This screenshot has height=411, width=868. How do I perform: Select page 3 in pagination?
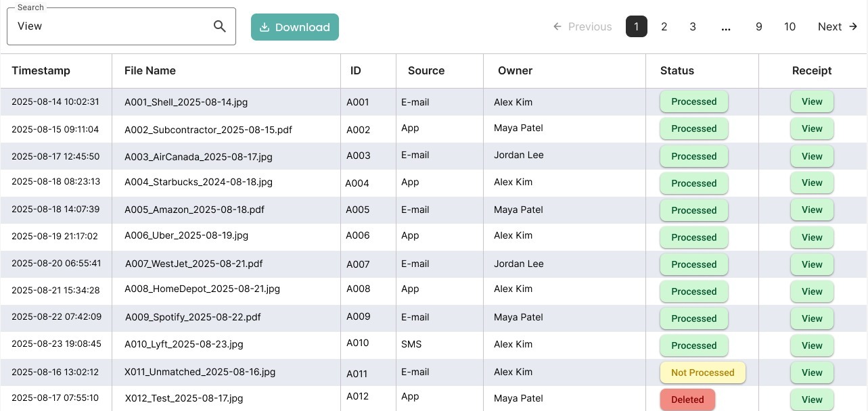pos(693,27)
